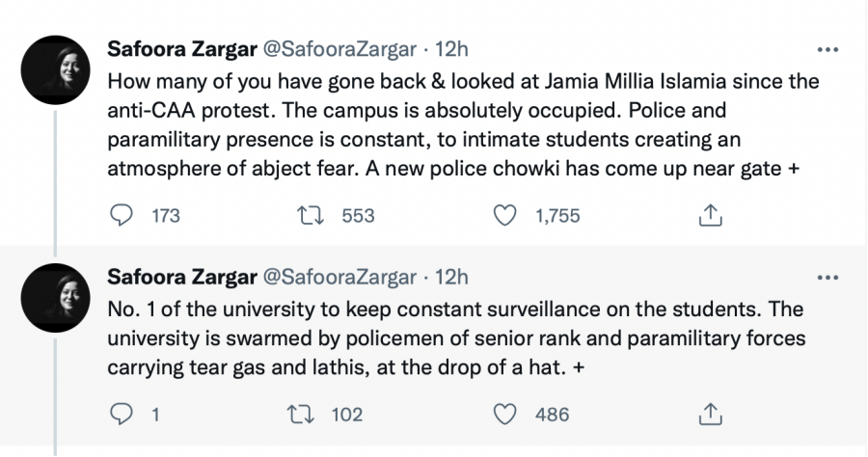Share the first tweet about anti-CAA protest
868x457 pixels.
point(709,216)
